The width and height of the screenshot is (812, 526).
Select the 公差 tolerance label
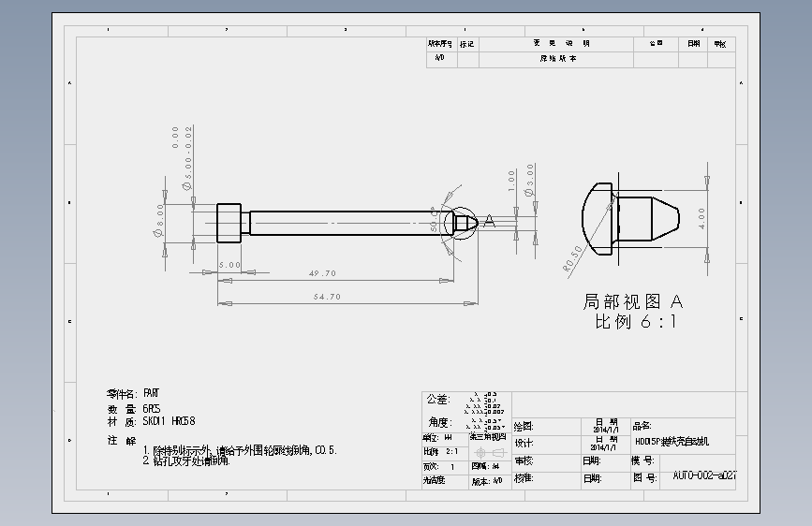point(438,399)
